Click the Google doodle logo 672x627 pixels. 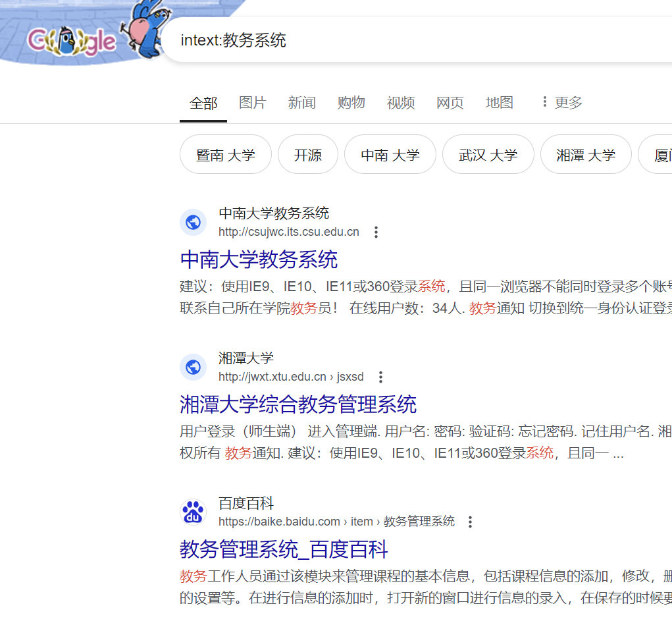click(72, 41)
